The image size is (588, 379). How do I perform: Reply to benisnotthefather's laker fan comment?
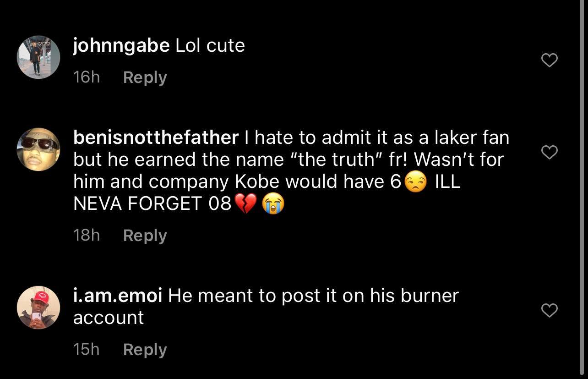click(x=145, y=236)
